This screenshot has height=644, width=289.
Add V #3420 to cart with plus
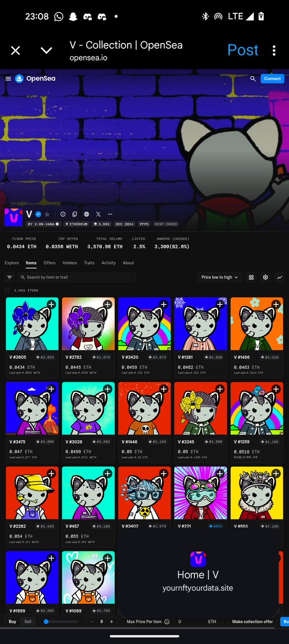click(x=164, y=304)
